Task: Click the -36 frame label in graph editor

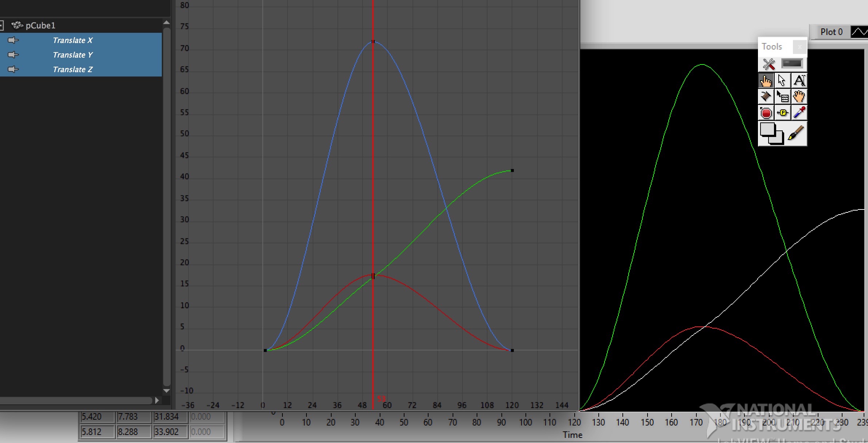Action: (x=188, y=405)
